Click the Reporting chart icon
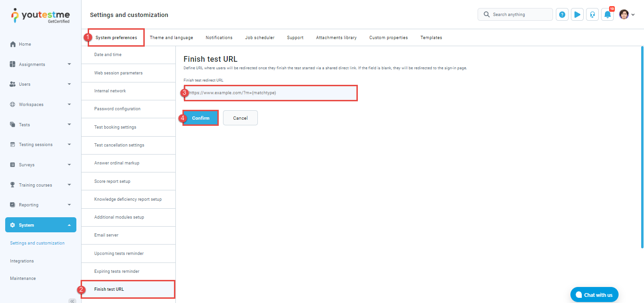This screenshot has height=303, width=644. coord(13,205)
